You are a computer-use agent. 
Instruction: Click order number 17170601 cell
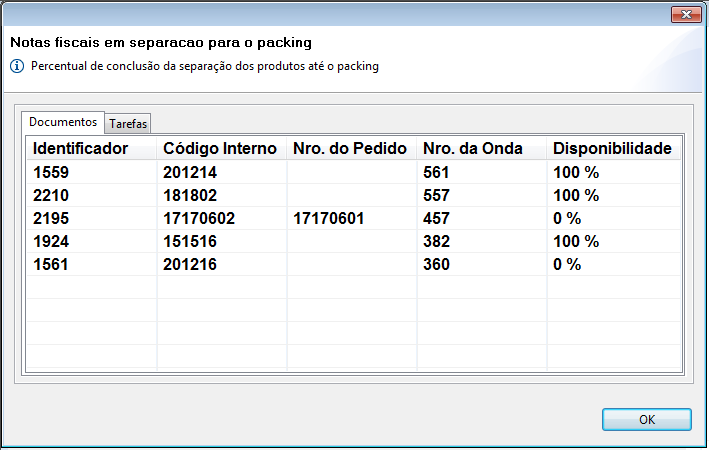coord(328,218)
